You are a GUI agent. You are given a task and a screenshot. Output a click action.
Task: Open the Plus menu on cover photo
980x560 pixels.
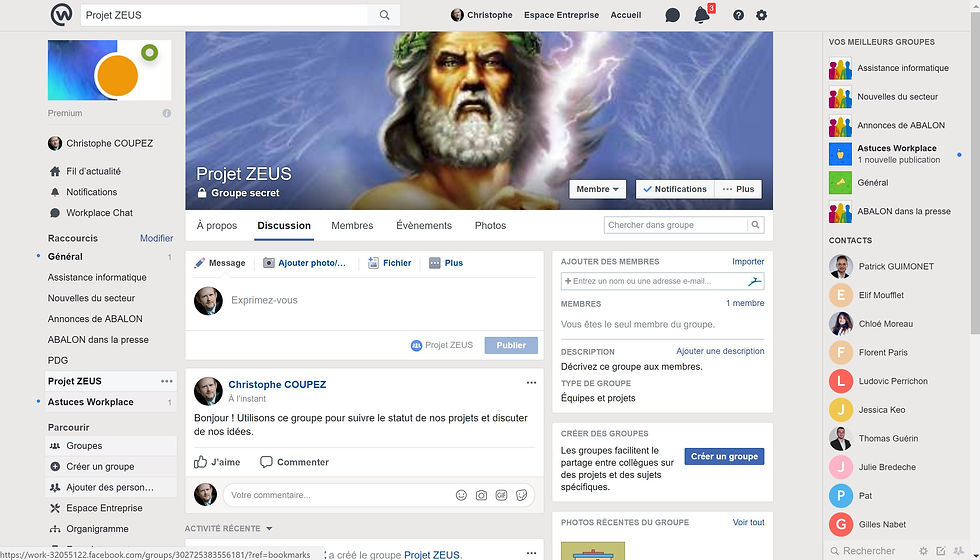coord(738,189)
